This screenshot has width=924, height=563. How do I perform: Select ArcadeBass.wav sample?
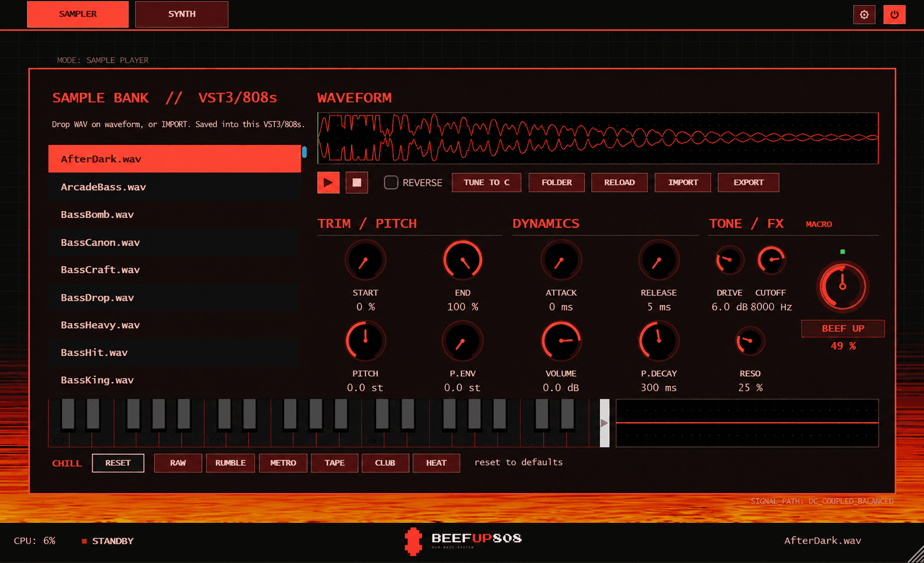[x=174, y=187]
